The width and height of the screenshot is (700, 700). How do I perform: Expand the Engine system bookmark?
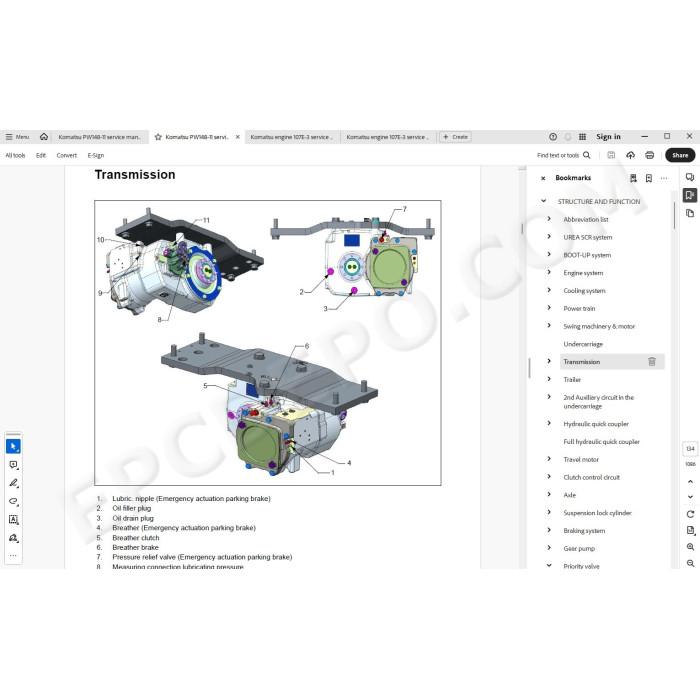pos(550,272)
